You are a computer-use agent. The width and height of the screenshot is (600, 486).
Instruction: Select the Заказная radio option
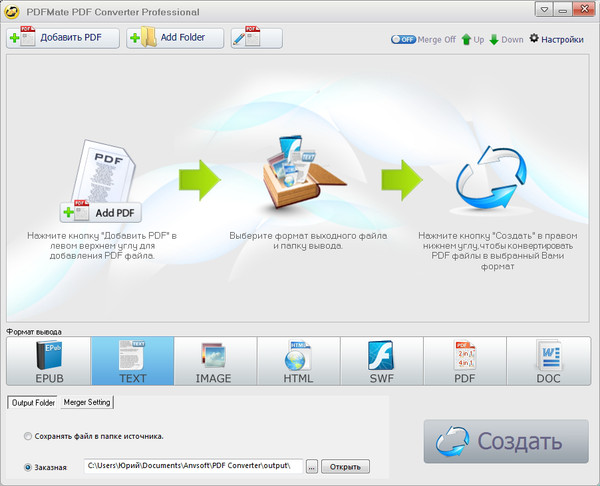tap(28, 467)
